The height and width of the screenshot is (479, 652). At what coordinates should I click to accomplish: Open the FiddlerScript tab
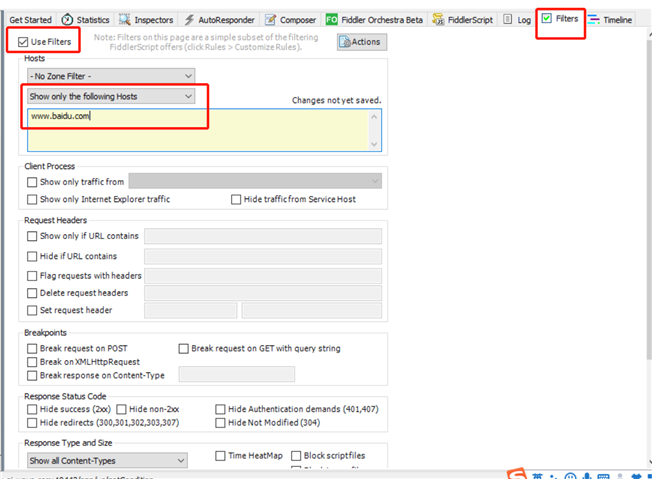(x=462, y=20)
